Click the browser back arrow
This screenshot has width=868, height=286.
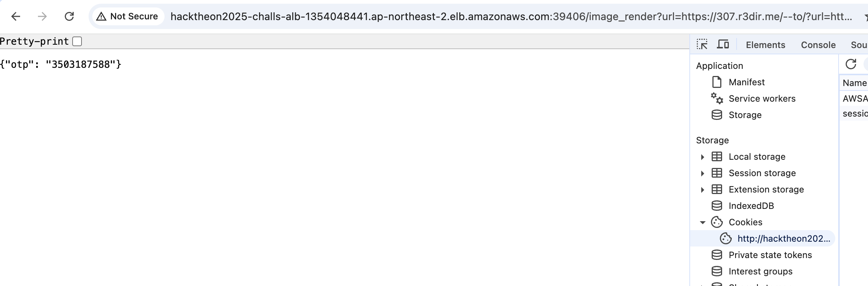coord(16,16)
